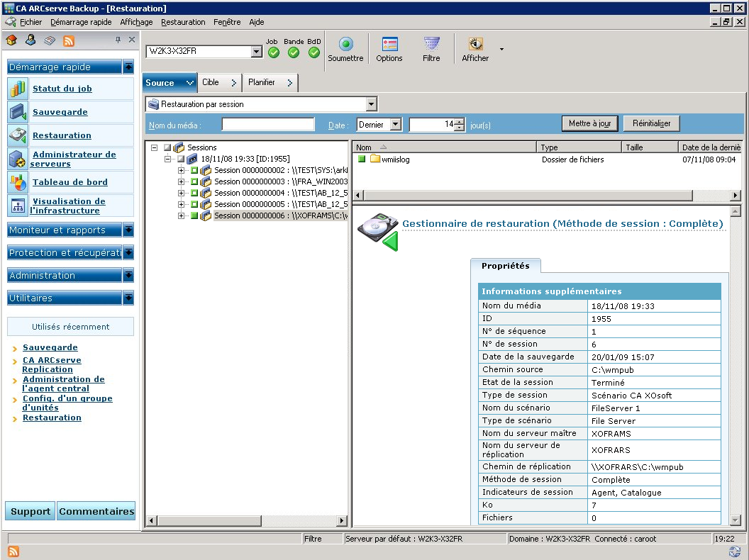Click the RSS feed icon in navigation bar

pyautogui.click(x=69, y=40)
